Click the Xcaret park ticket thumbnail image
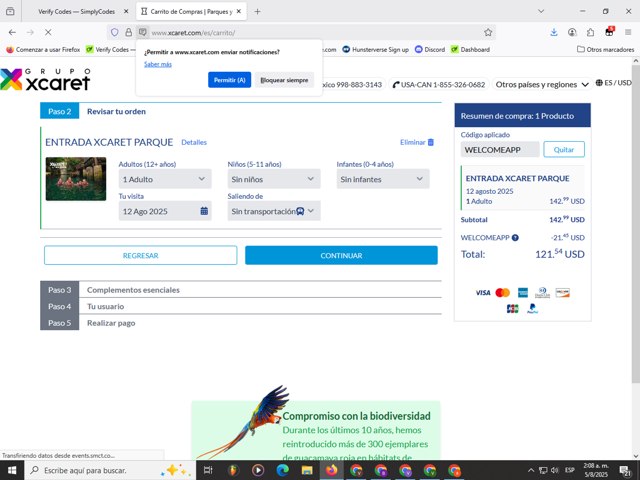The image size is (640, 480). click(76, 179)
